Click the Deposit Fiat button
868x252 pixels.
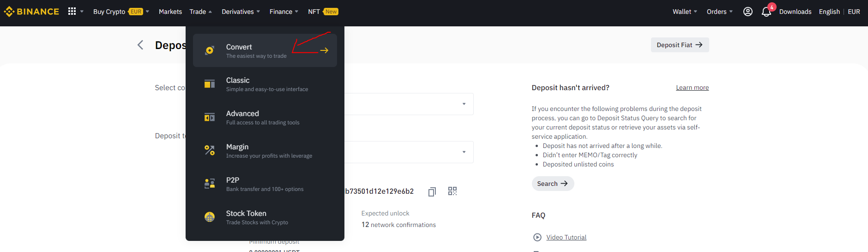click(x=680, y=45)
